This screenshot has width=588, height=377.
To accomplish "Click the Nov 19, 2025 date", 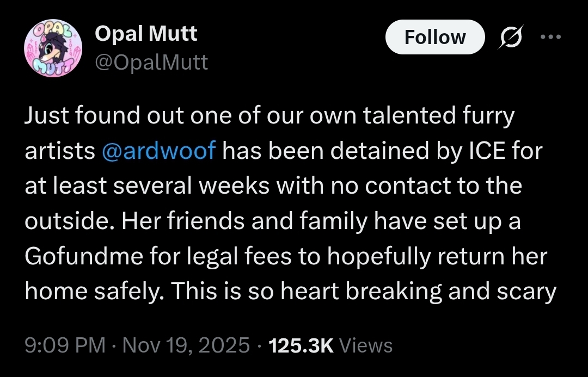I will coord(186,345).
